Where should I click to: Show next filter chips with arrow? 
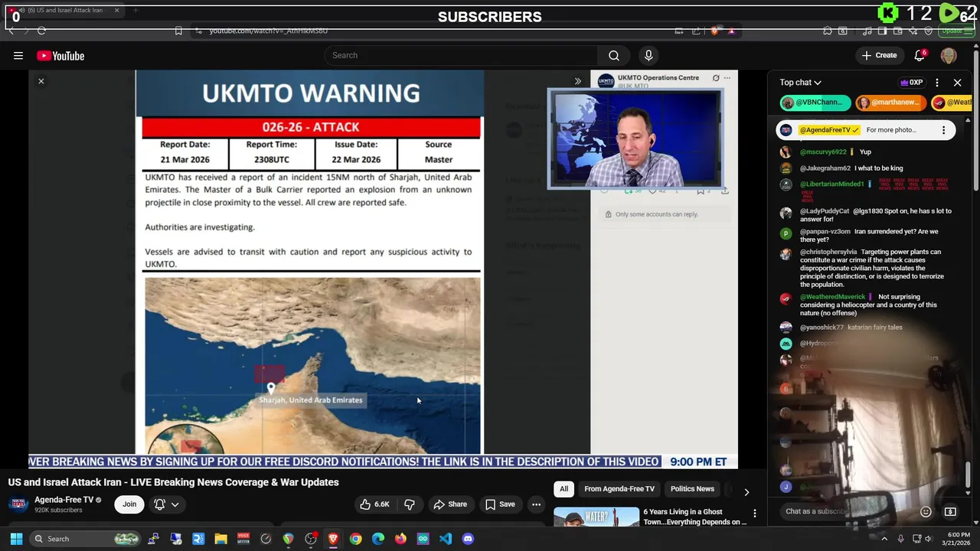[x=746, y=492]
